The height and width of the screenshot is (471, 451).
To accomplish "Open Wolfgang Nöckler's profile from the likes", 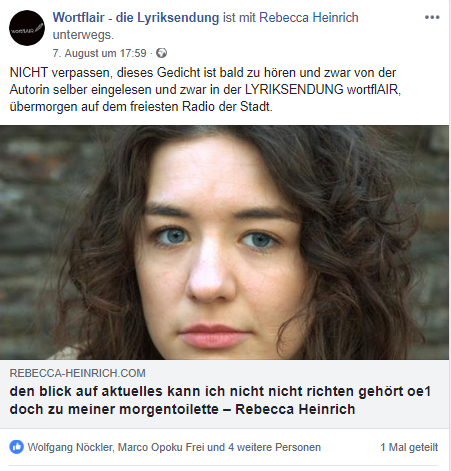I will 70,447.
